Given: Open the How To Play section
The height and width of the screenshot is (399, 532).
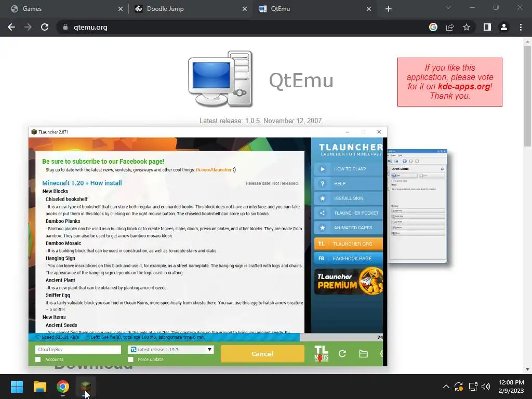Looking at the screenshot, I should (349, 169).
